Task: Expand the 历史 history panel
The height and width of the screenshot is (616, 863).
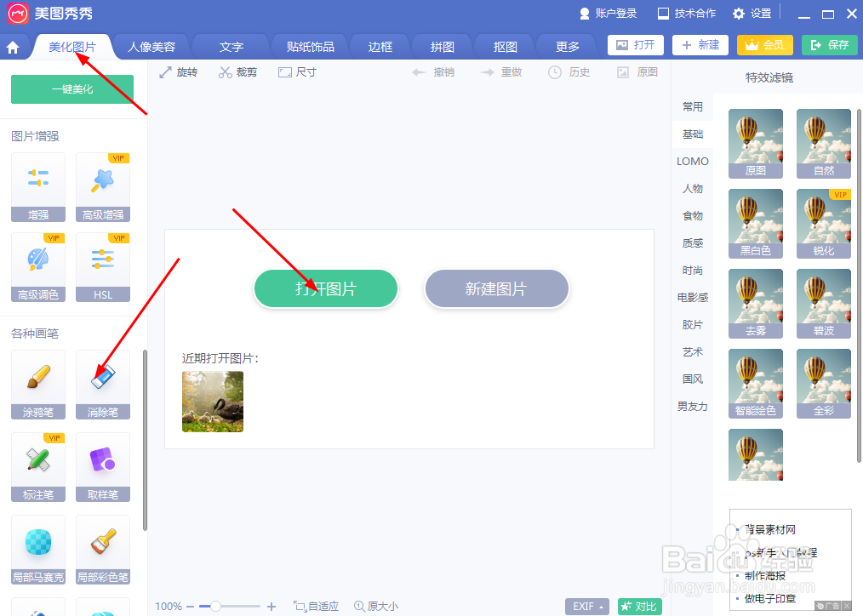Action: (569, 71)
